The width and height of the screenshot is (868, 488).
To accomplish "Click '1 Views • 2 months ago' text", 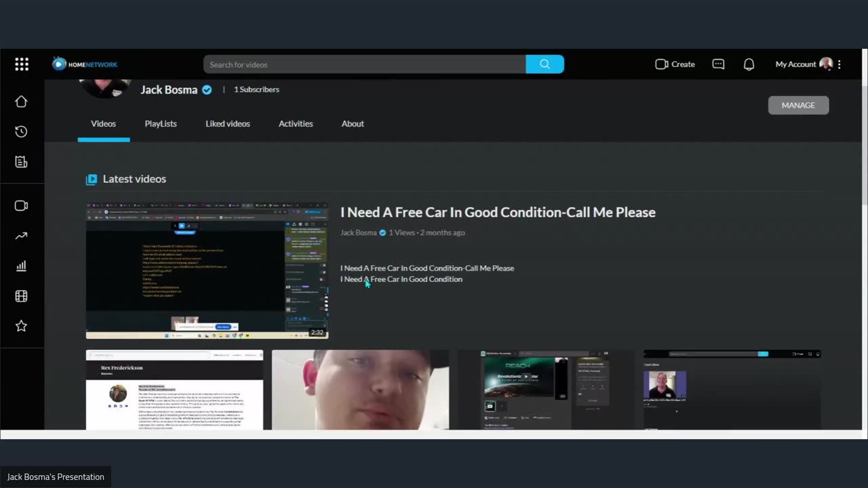I will (427, 232).
